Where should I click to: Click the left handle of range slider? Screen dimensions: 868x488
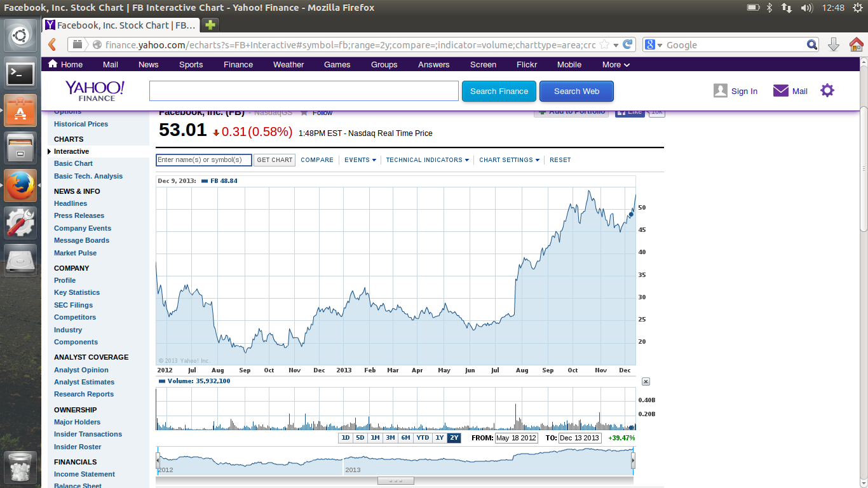[x=158, y=461]
